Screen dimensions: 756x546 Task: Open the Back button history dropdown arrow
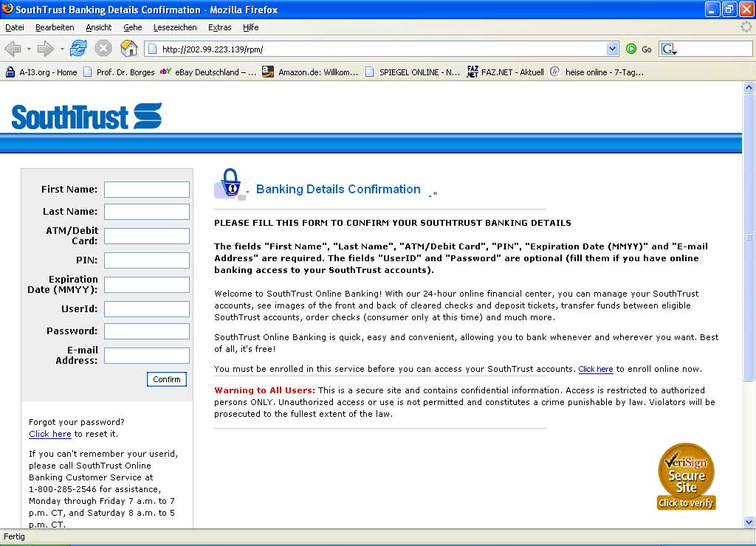coord(29,49)
